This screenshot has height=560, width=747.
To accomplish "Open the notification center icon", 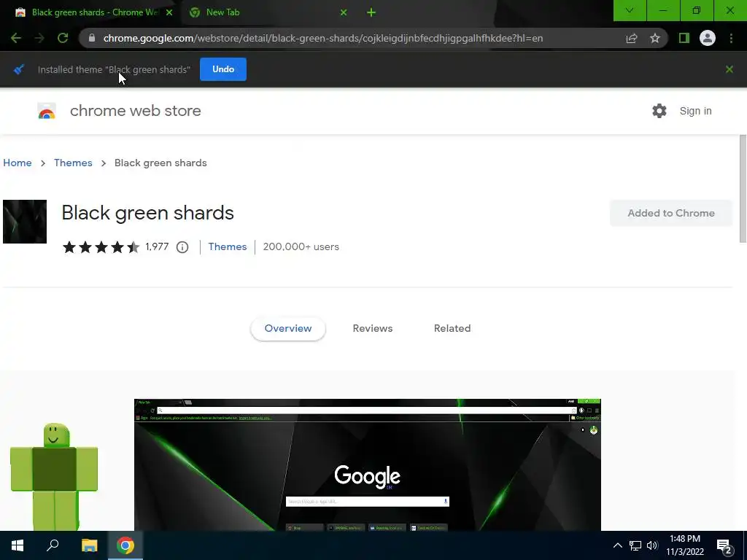I will coord(724,546).
